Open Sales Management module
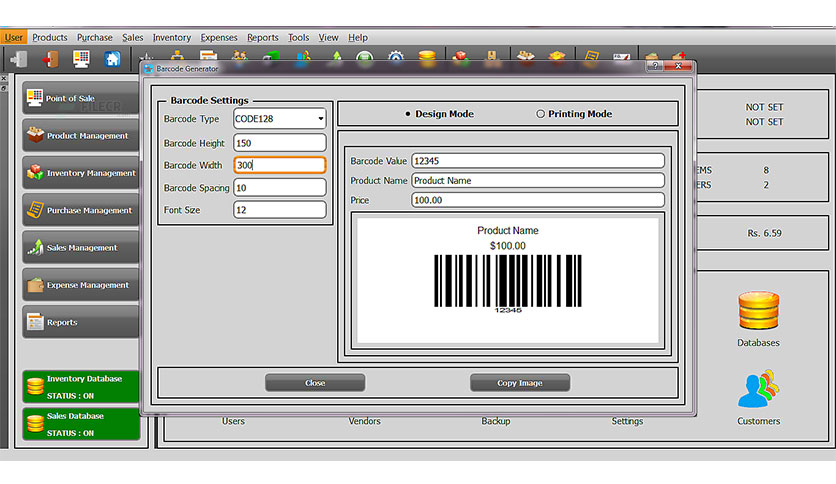Viewport: 836px width, 484px height. pyautogui.click(x=81, y=247)
